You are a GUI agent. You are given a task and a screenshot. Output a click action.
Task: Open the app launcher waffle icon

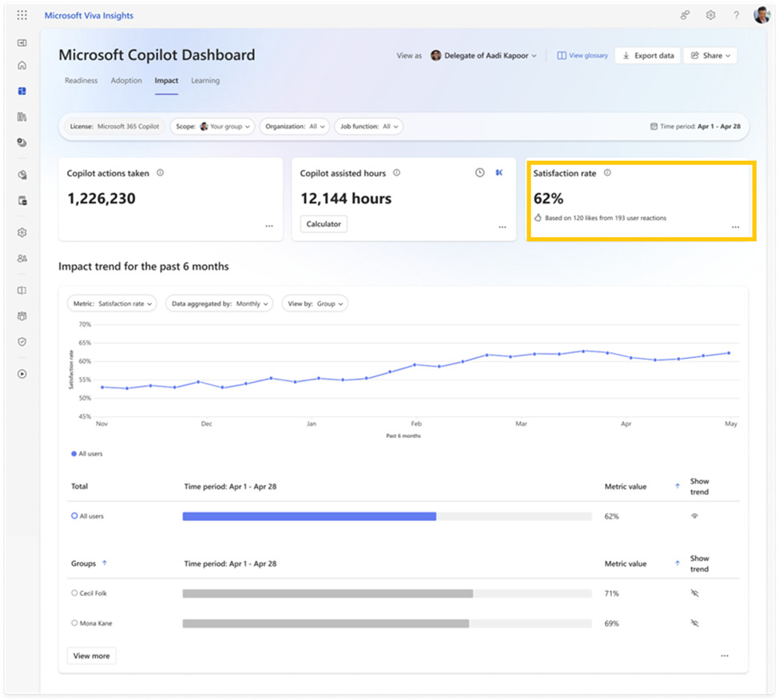click(22, 15)
